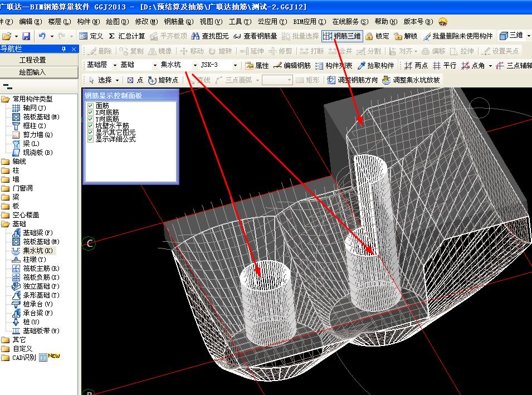Choose 旋转点 rotate point tool
The height and width of the screenshot is (395, 532).
(163, 80)
